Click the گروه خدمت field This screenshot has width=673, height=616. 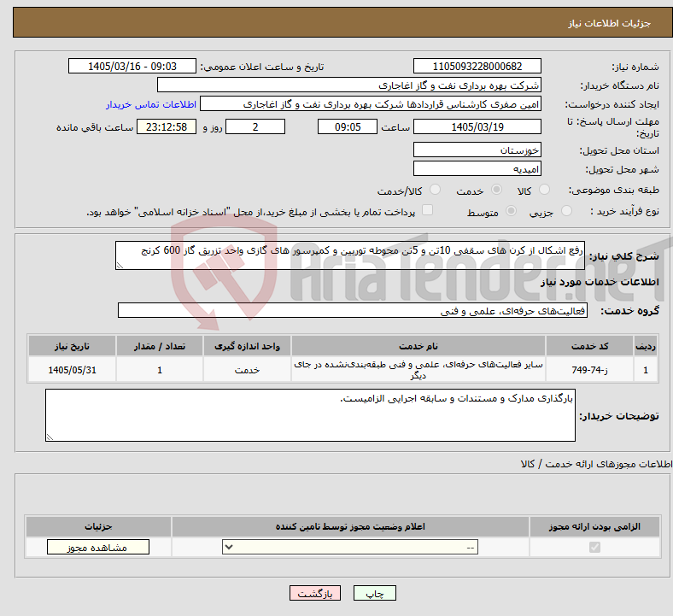pyautogui.click(x=353, y=310)
